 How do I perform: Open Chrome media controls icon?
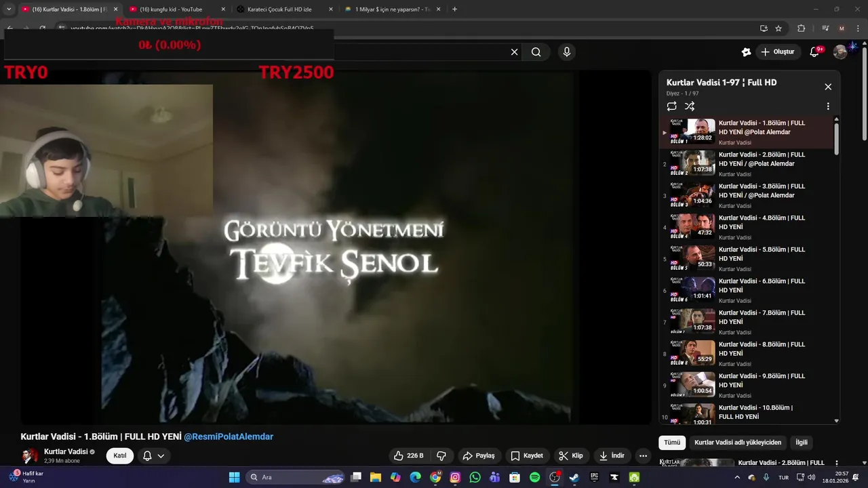click(825, 28)
